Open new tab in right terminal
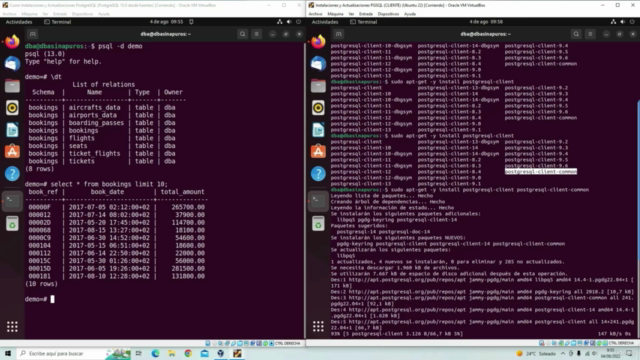 tap(338, 34)
